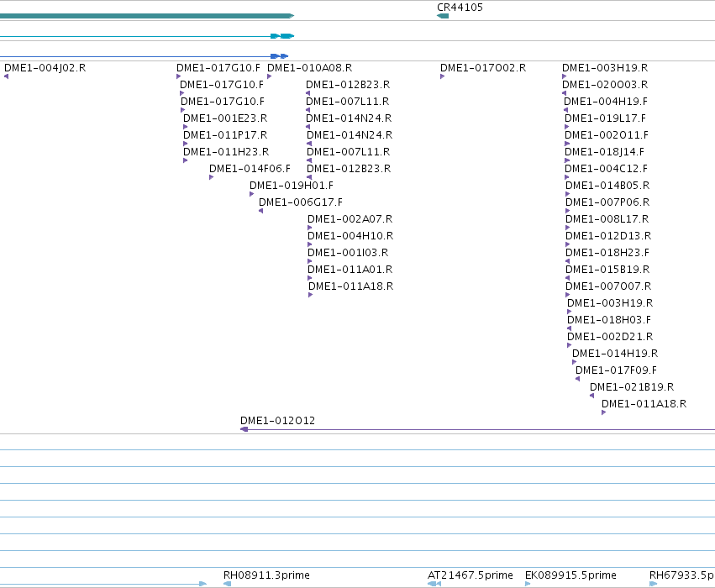The image size is (715, 588).
Task: Open DME1-004H19.F feature details
Action: pos(606,102)
